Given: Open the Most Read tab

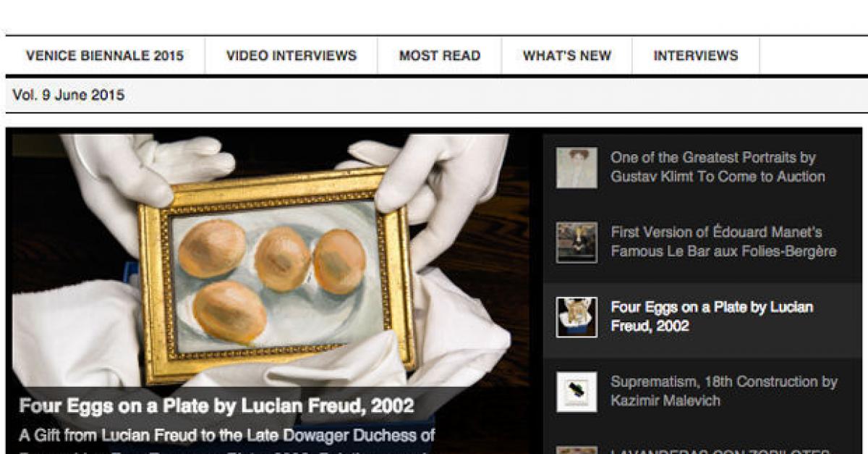Looking at the screenshot, I should pos(440,56).
